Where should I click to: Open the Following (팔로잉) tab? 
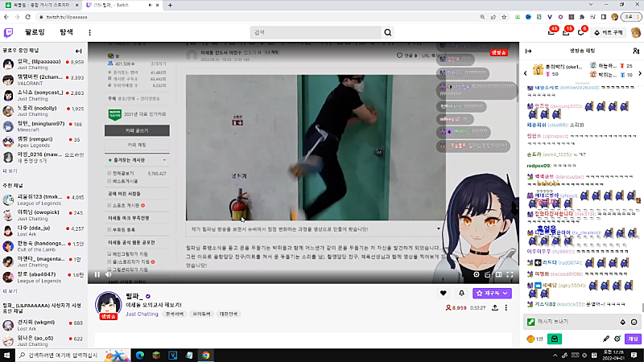[x=35, y=32]
